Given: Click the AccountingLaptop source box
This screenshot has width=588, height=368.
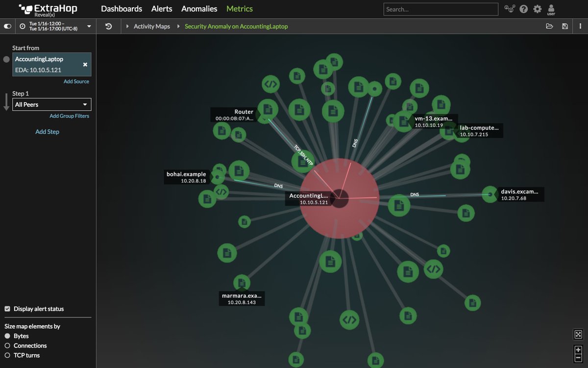Looking at the screenshot, I should click(x=52, y=64).
